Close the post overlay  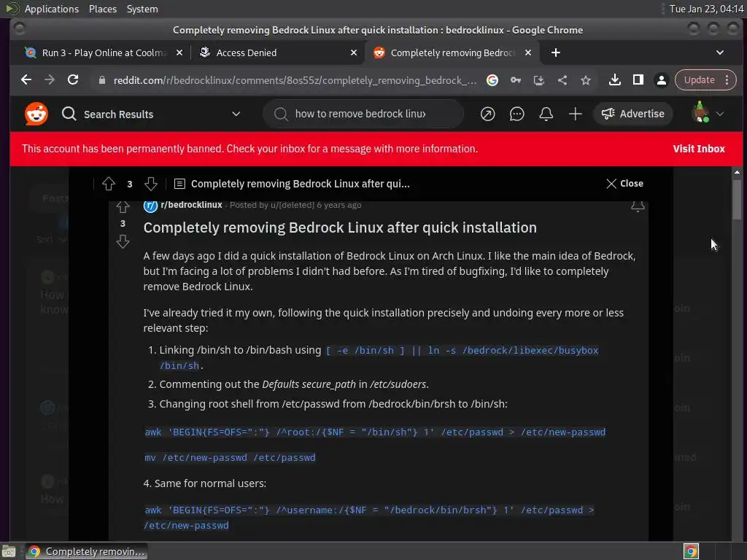pyautogui.click(x=624, y=183)
